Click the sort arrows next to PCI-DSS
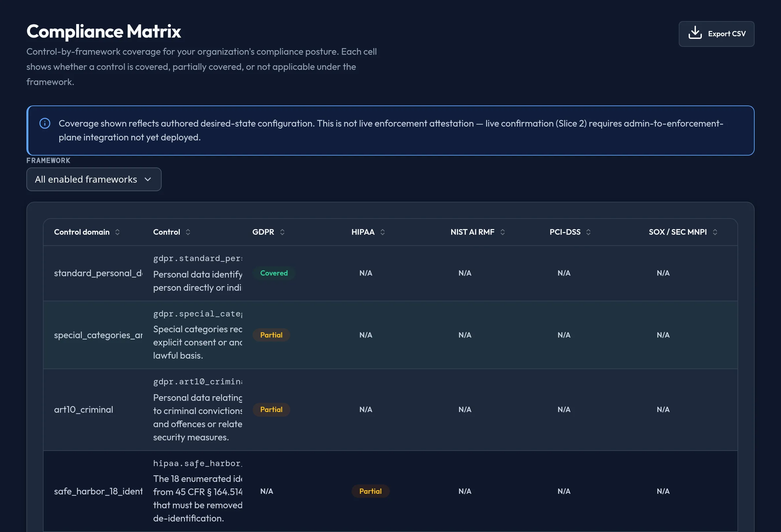 tap(588, 232)
